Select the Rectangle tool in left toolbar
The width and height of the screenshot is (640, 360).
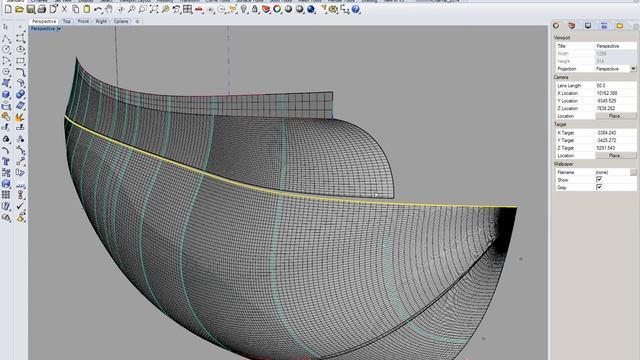coord(20,61)
